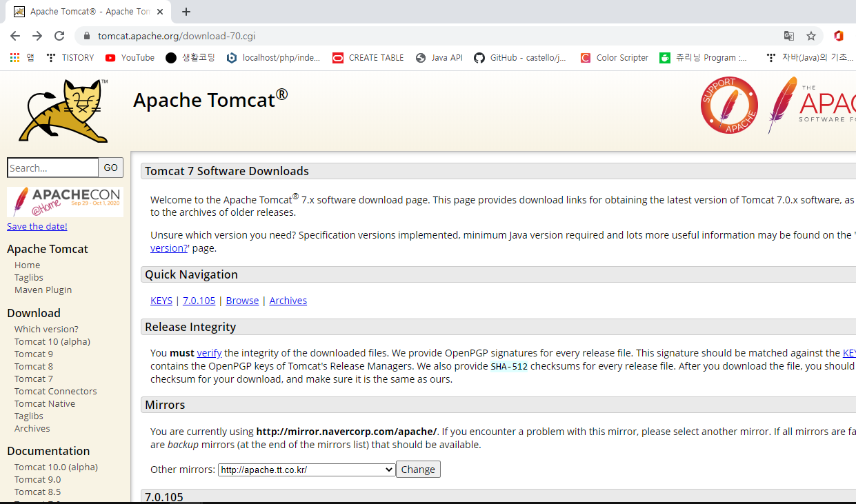Close the Apache Tomcat browser tab
Viewport: 856px width, 504px height.
[161, 12]
